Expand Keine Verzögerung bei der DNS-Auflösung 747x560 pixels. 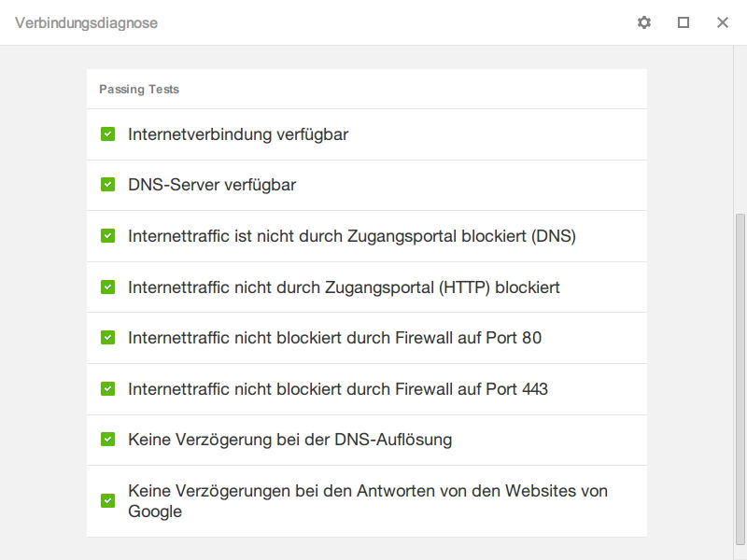tap(367, 440)
